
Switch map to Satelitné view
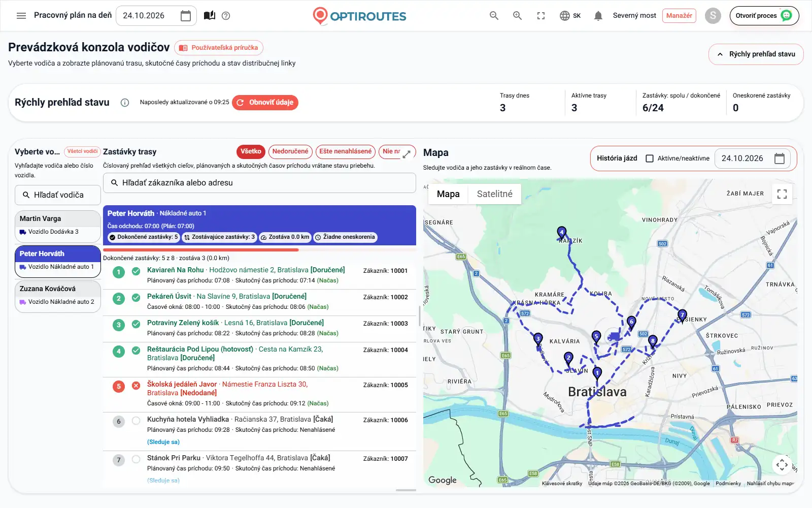point(495,194)
